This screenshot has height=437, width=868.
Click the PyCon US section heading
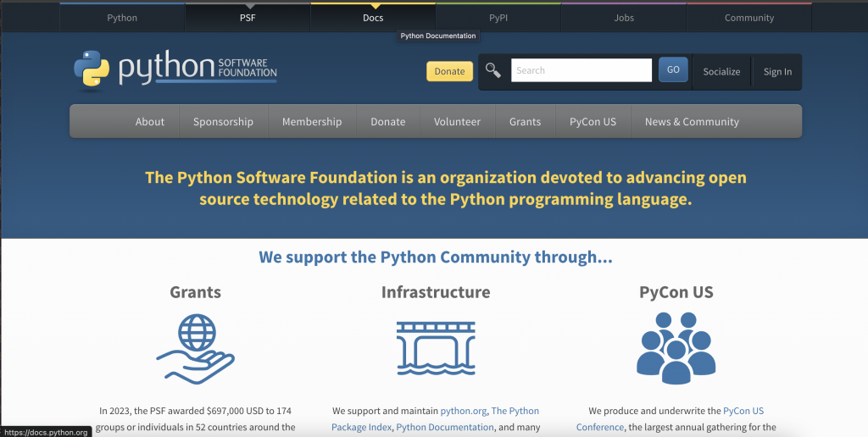(x=676, y=292)
